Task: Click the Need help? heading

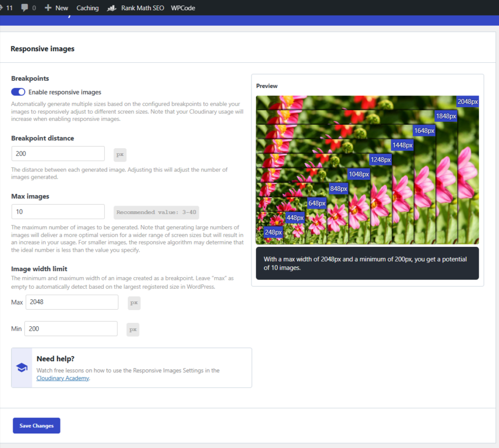Action: tap(56, 359)
